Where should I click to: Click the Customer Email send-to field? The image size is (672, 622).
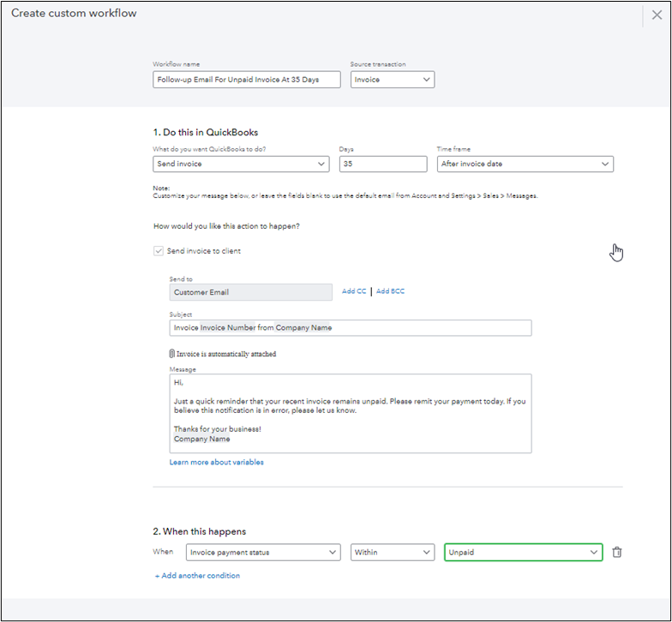250,292
